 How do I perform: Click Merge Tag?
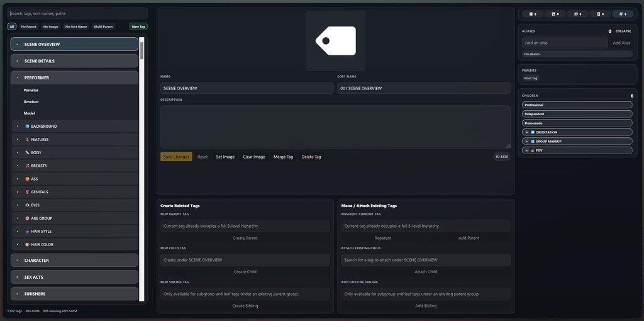[284, 157]
